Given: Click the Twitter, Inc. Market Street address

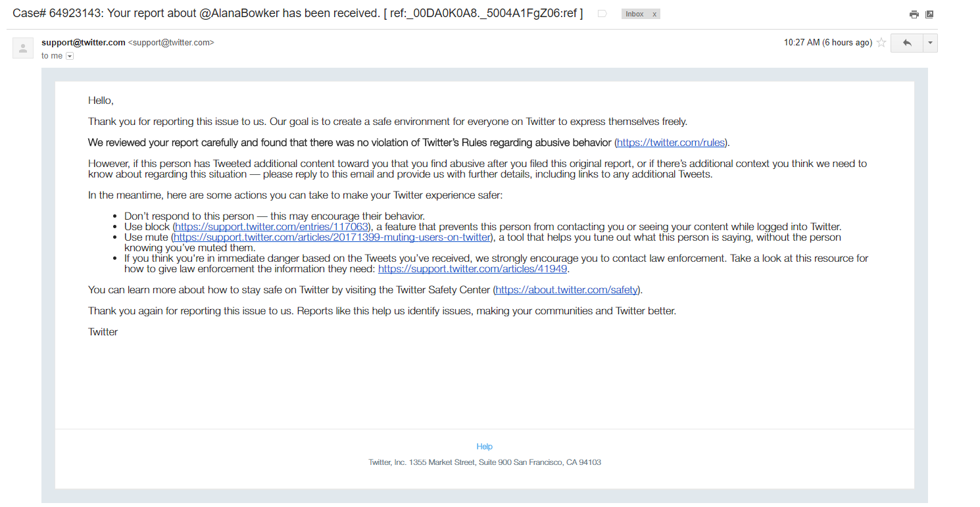Looking at the screenshot, I should (x=485, y=462).
